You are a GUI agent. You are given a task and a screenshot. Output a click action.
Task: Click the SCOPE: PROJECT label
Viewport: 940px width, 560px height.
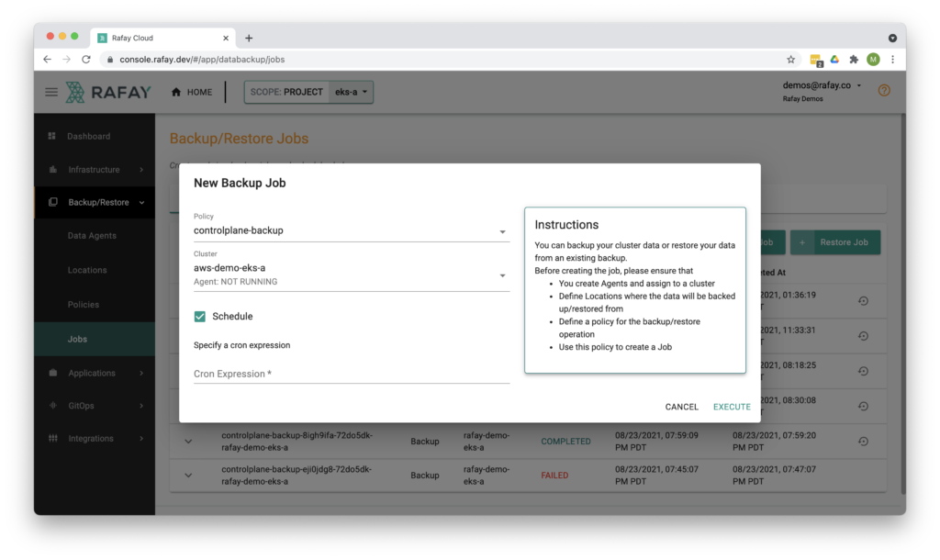286,92
